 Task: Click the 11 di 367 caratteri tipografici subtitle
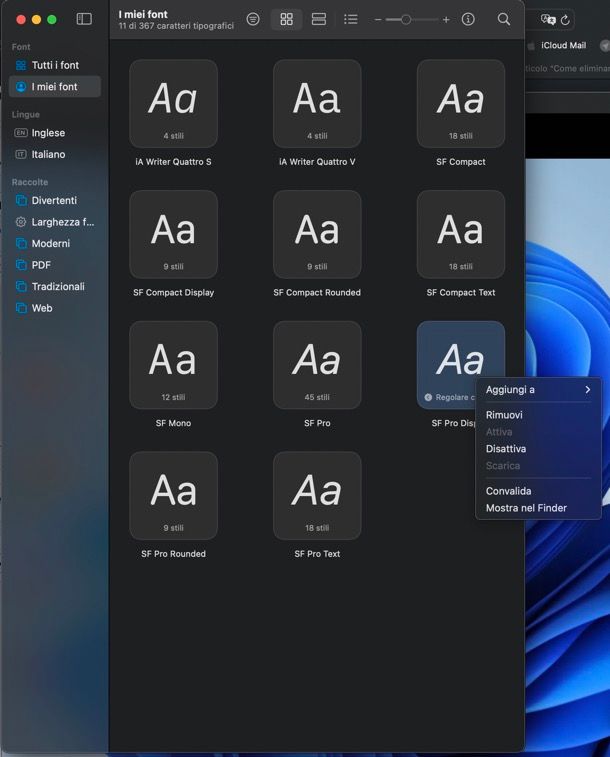click(x=176, y=26)
